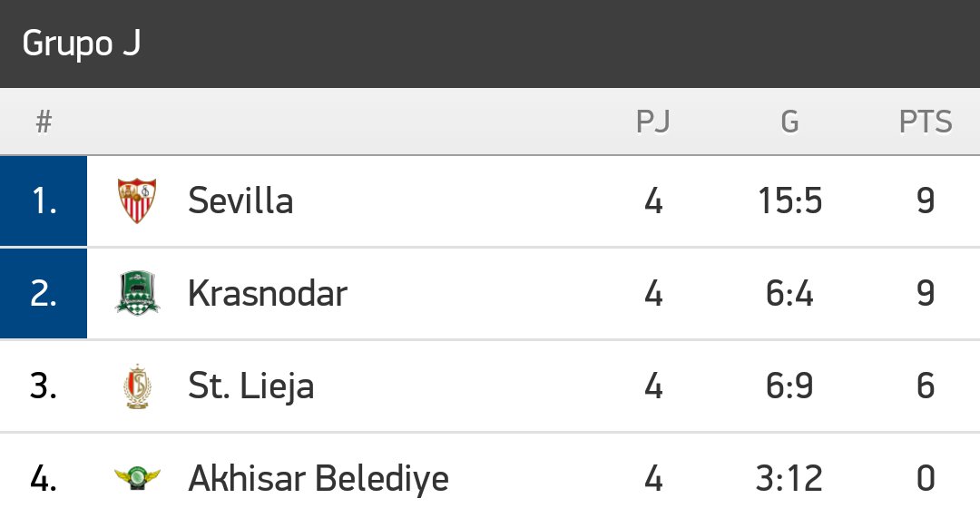980x518 pixels.
Task: Open the Krasnodar team page
Action: pyautogui.click(x=268, y=293)
